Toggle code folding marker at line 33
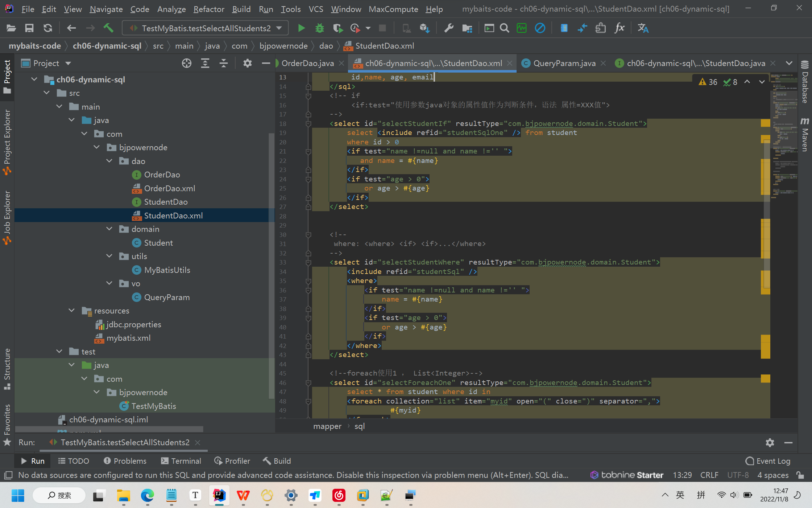 (308, 262)
